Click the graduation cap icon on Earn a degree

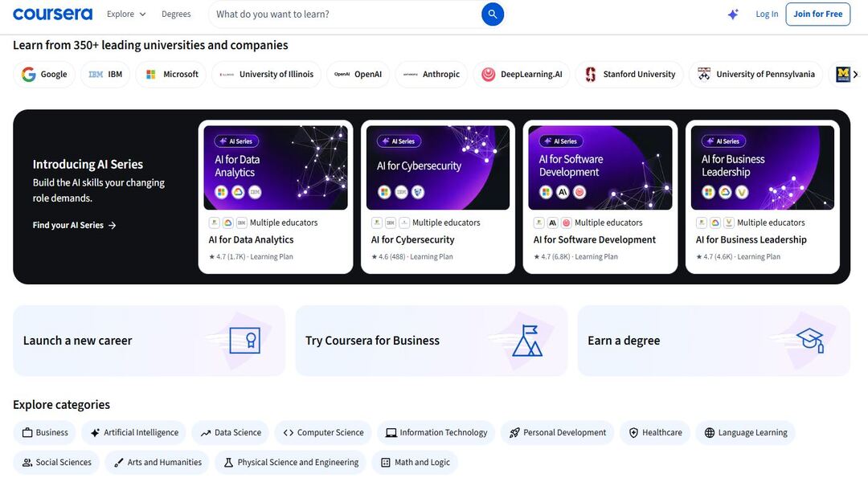[810, 341]
